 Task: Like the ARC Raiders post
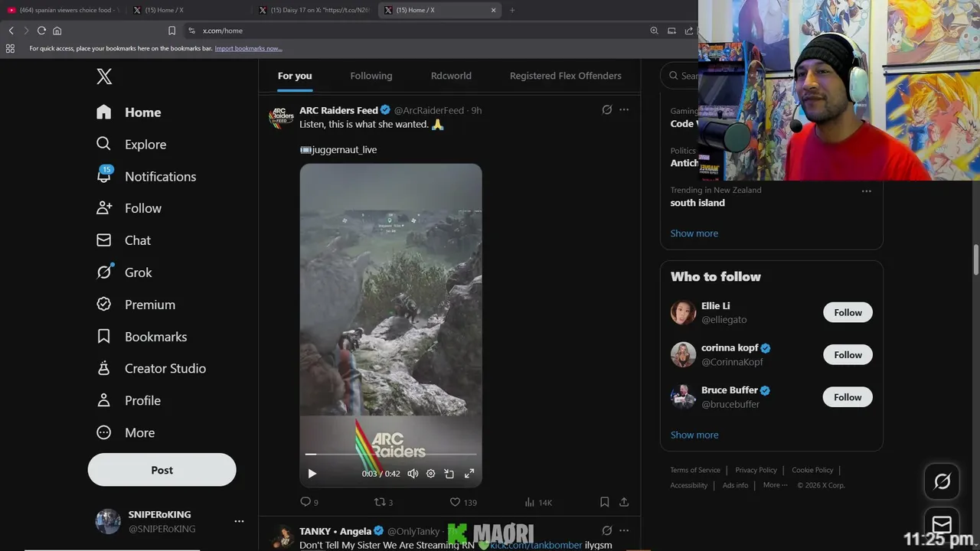(462, 502)
